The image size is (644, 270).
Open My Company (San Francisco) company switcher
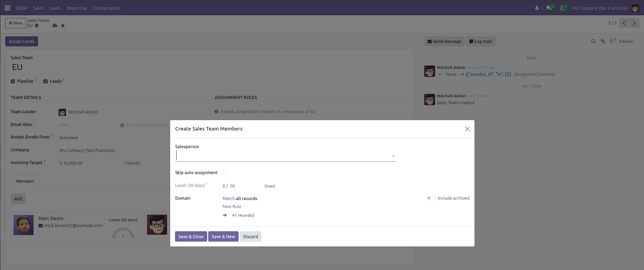click(x=600, y=8)
